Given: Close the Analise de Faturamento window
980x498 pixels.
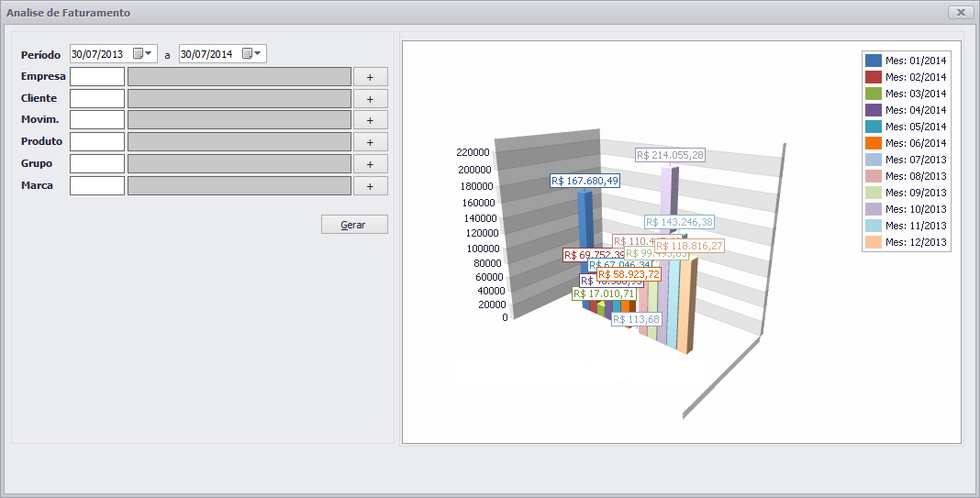Looking at the screenshot, I should tap(961, 13).
